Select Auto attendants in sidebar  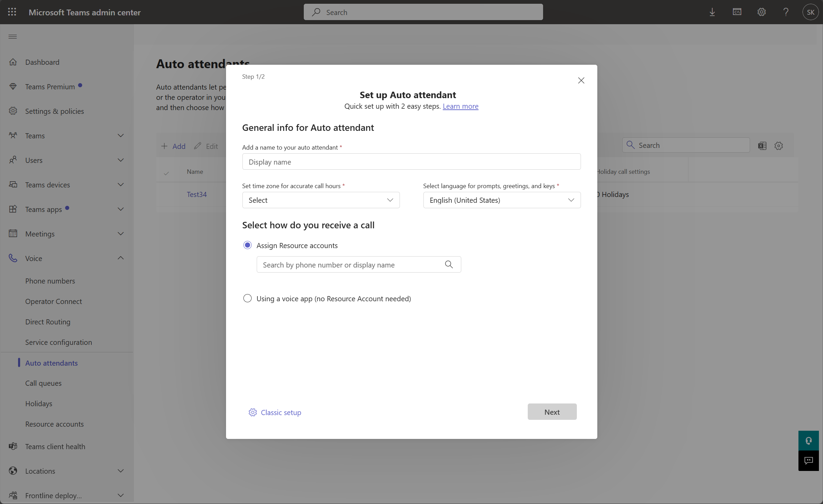click(x=51, y=363)
